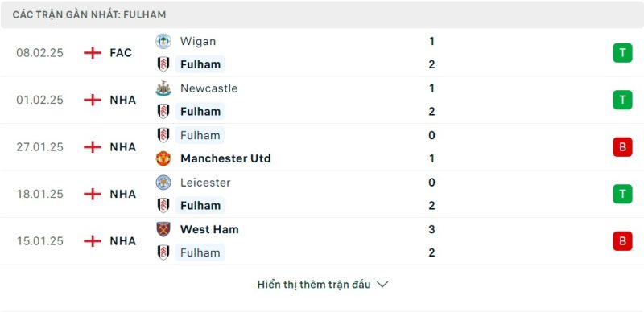This screenshot has width=644, height=312.
Task: Click the Newcastle club crest icon
Action: click(x=163, y=88)
